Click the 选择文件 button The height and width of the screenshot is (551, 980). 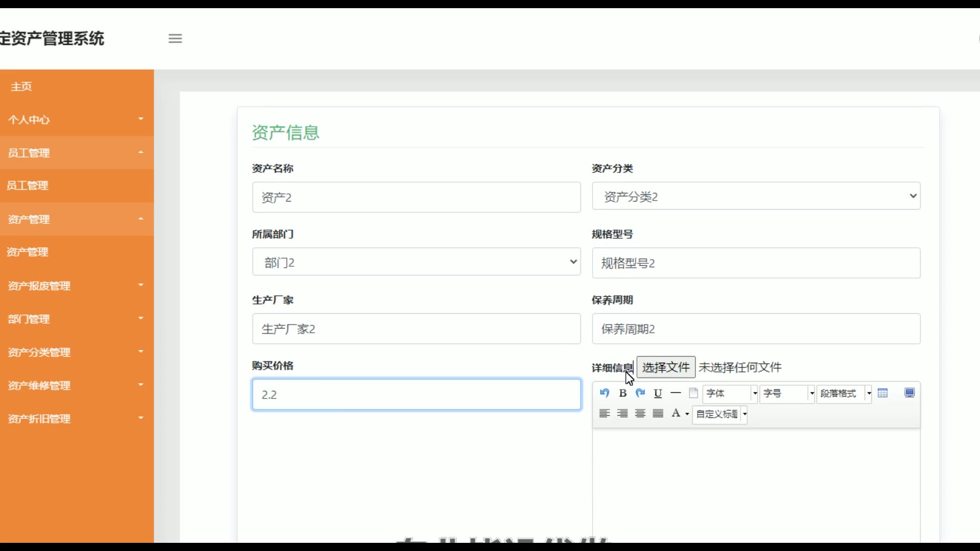(666, 367)
